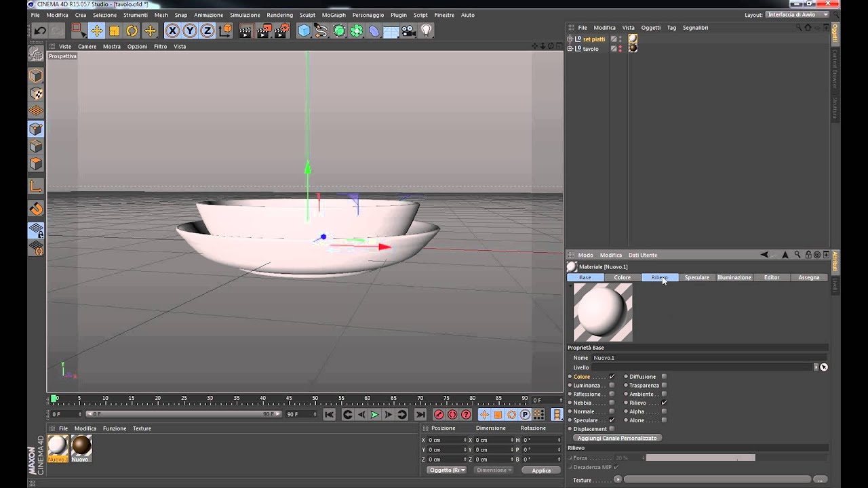Adjust the Forza strength slider
Image resolution: width=868 pixels, height=488 pixels.
701,458
